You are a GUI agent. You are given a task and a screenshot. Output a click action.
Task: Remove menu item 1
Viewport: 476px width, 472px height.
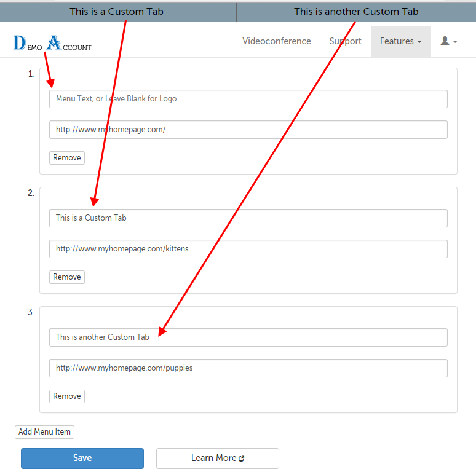(66, 158)
